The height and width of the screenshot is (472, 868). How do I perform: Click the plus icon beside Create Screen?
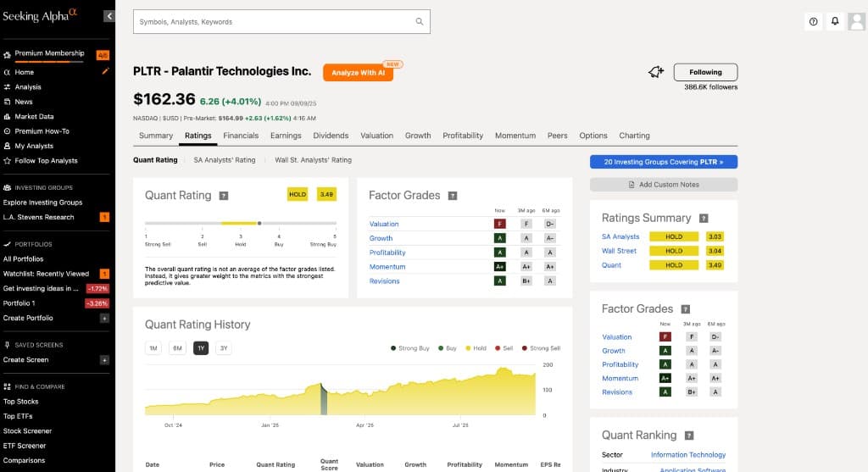point(104,360)
